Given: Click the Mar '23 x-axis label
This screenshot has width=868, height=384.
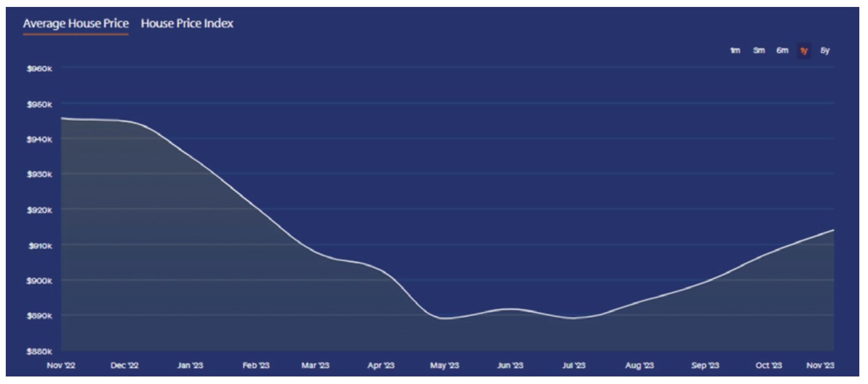Looking at the screenshot, I should [x=317, y=365].
